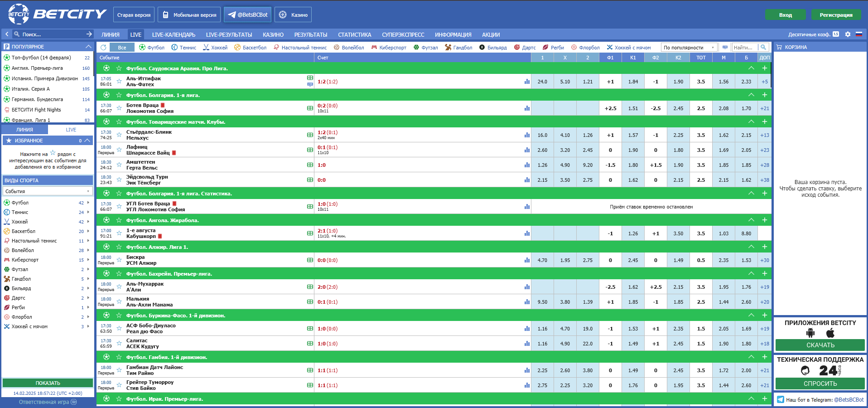Viewport: 868px width, 408px height.
Task: Select the Все filter tab
Action: pos(122,47)
